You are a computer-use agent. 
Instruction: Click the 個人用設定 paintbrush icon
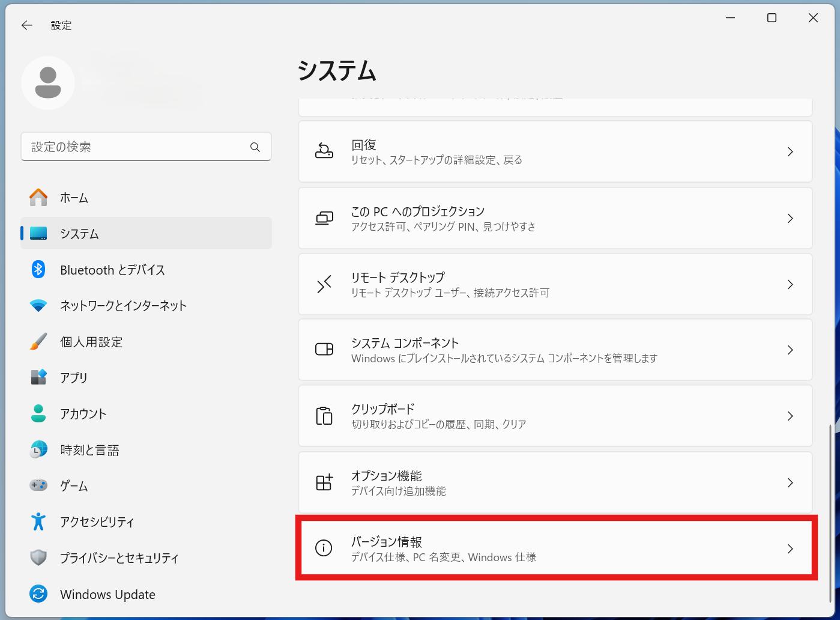coord(38,342)
